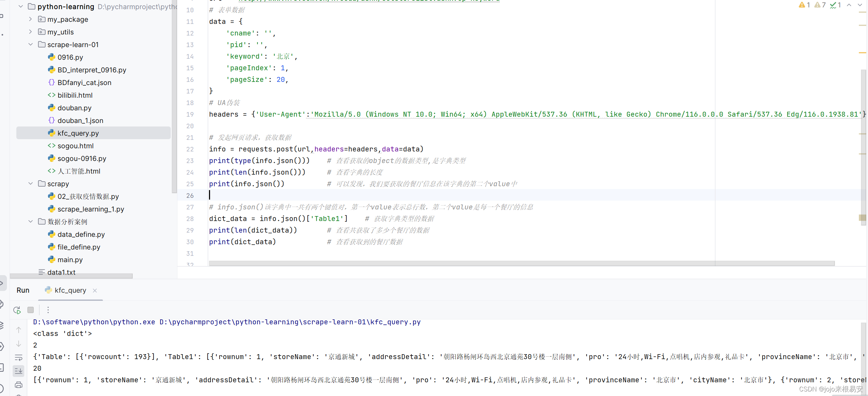Open the run toolbar more options menu
The height and width of the screenshot is (396, 868).
tap(48, 310)
